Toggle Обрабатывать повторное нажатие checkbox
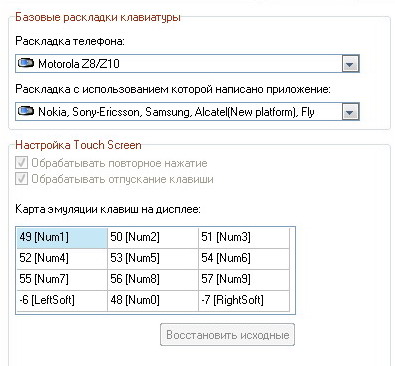This screenshot has height=366, width=395. pyautogui.click(x=21, y=163)
